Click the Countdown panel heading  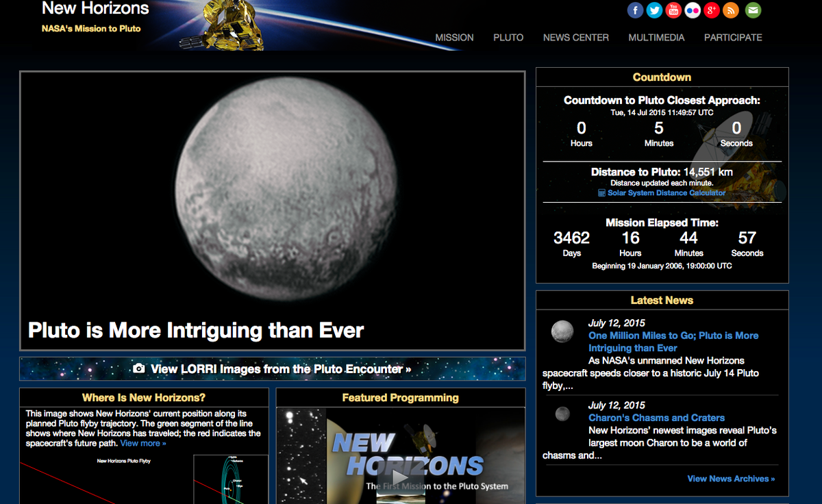point(662,77)
